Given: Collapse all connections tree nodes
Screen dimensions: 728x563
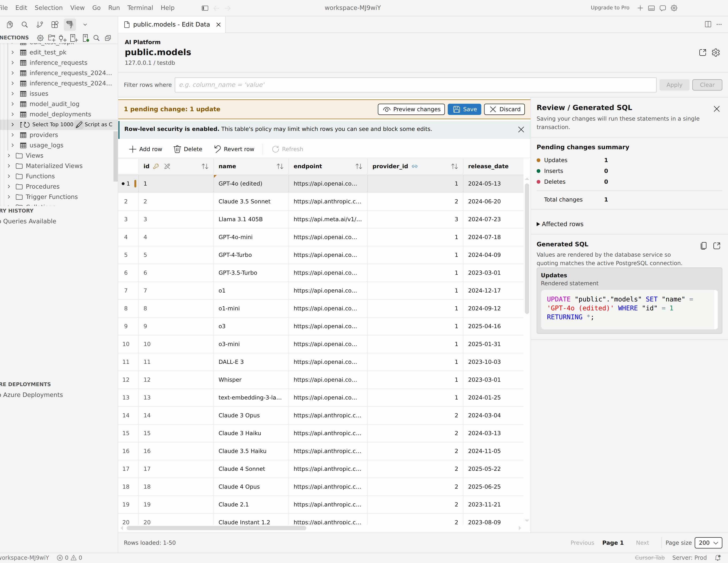Looking at the screenshot, I should click(108, 38).
